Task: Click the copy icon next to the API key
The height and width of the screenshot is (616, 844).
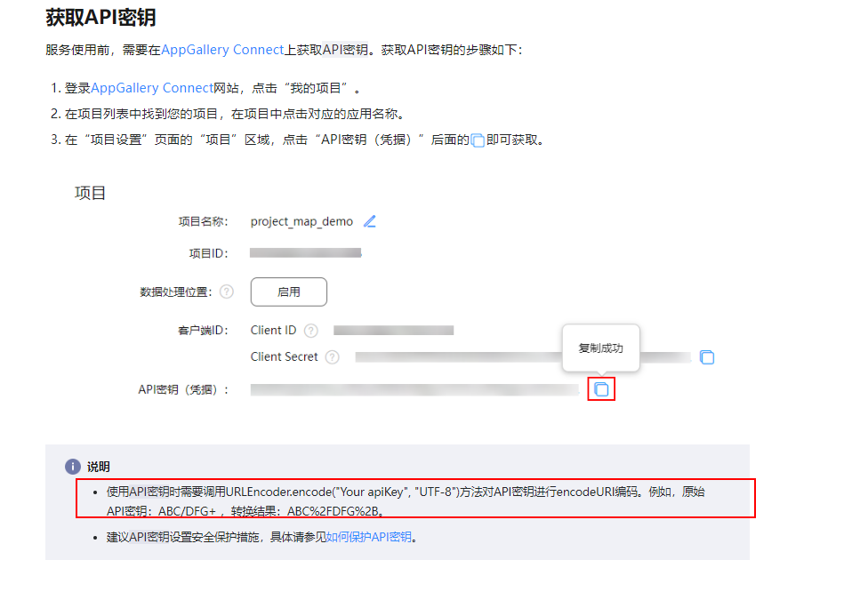Action: pyautogui.click(x=601, y=389)
